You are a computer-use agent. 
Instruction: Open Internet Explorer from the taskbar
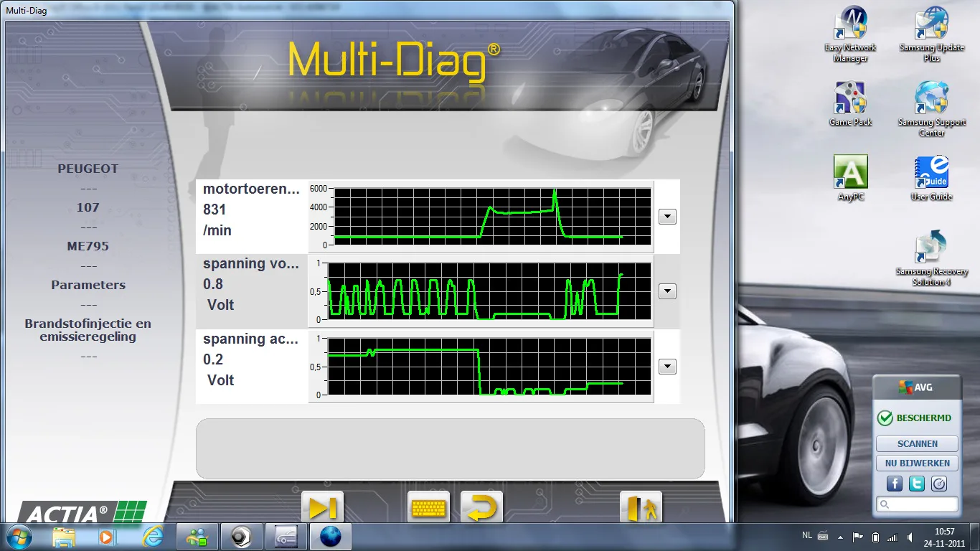pyautogui.click(x=154, y=536)
